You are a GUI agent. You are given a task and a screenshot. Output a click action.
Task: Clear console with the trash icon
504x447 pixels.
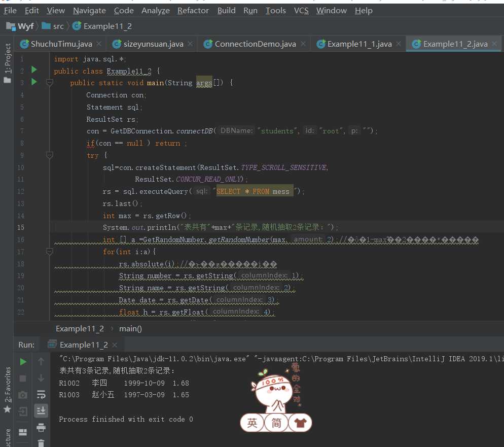click(41, 443)
